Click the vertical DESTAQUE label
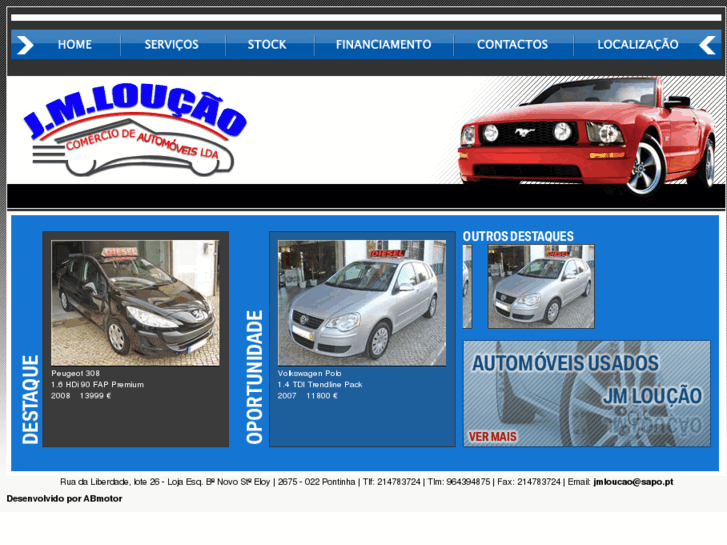Viewport: 727px width, 545px height. pos(31,400)
